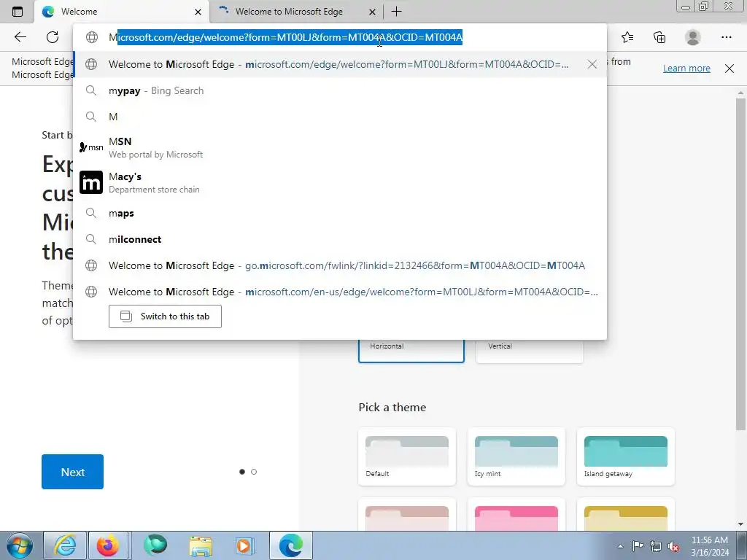The height and width of the screenshot is (560, 747).
Task: Click Microsoft Edge taskbar icon
Action: (291, 545)
